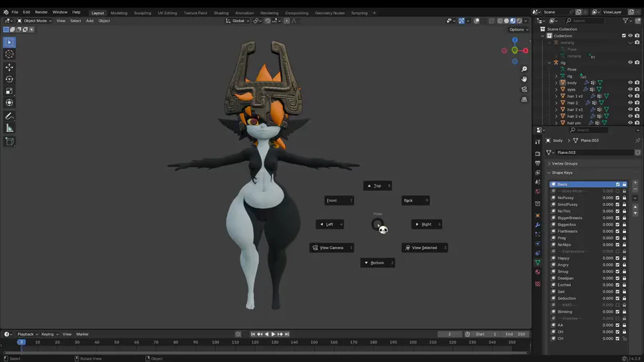The height and width of the screenshot is (362, 644).
Task: Open the Global orientation dropdown
Action: (x=238, y=21)
